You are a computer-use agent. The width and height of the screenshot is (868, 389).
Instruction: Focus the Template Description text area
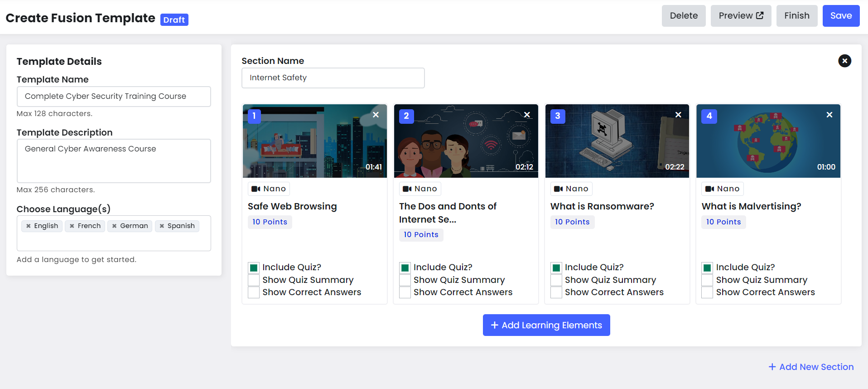[114, 161]
